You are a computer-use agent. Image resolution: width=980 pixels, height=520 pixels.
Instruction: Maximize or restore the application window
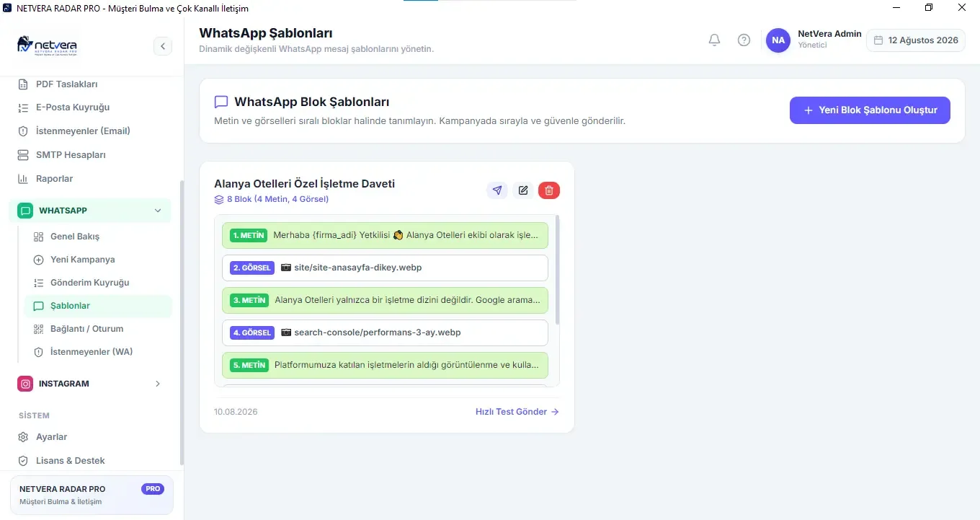point(930,7)
